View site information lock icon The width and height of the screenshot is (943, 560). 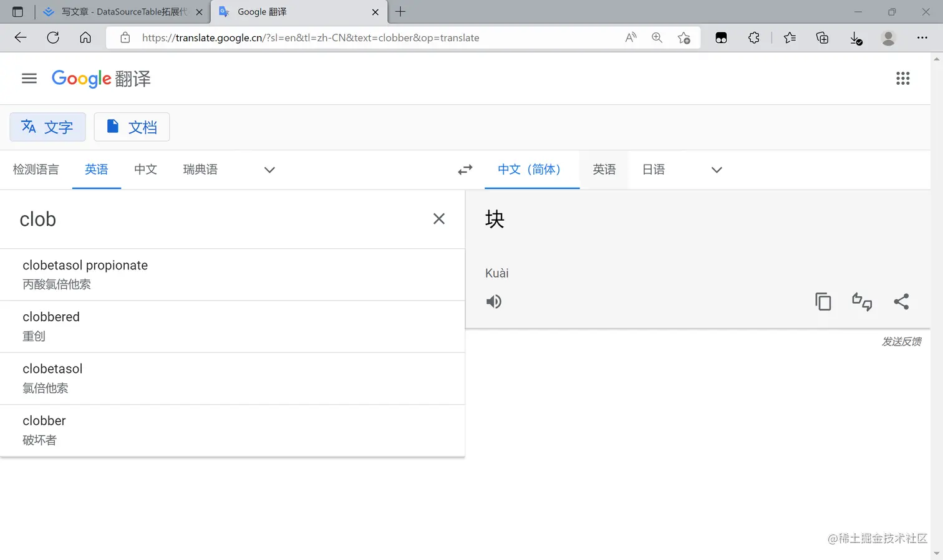tap(125, 37)
